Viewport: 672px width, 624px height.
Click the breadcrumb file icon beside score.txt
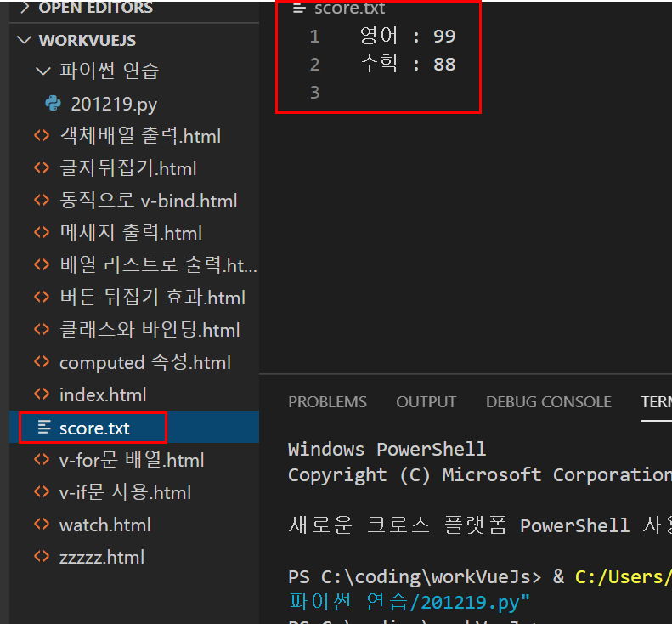coord(299,9)
